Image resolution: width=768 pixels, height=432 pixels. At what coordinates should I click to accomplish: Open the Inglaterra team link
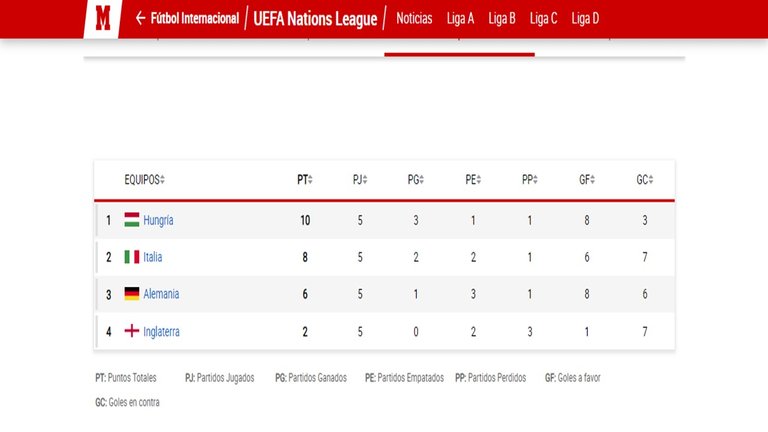pos(161,332)
